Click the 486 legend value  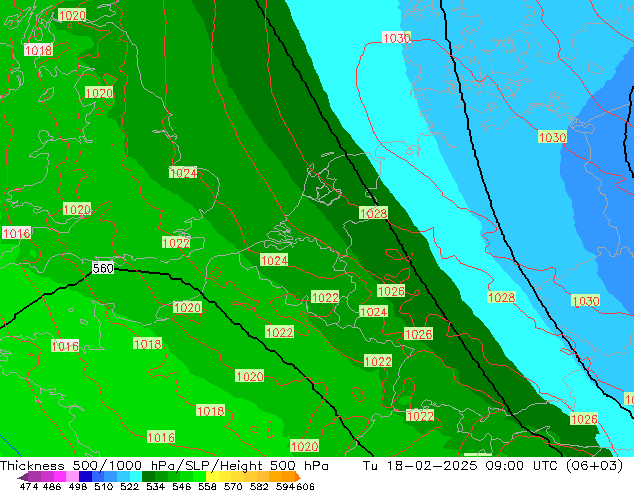(x=52, y=486)
